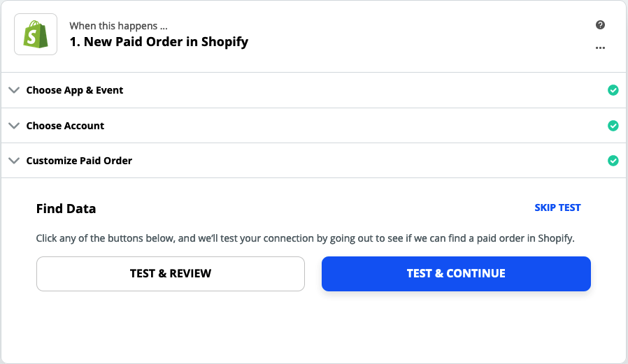Click the Shopify shopping bag app icon
The image size is (628, 364).
tap(36, 34)
